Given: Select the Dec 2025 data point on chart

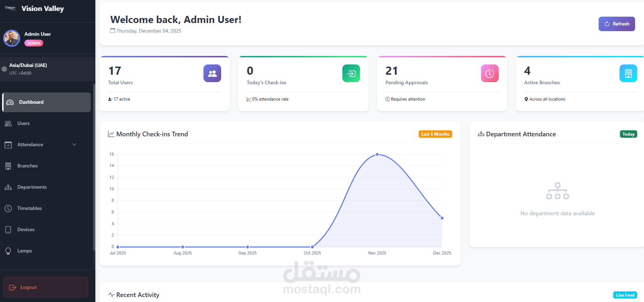Looking at the screenshot, I should click(x=442, y=218).
